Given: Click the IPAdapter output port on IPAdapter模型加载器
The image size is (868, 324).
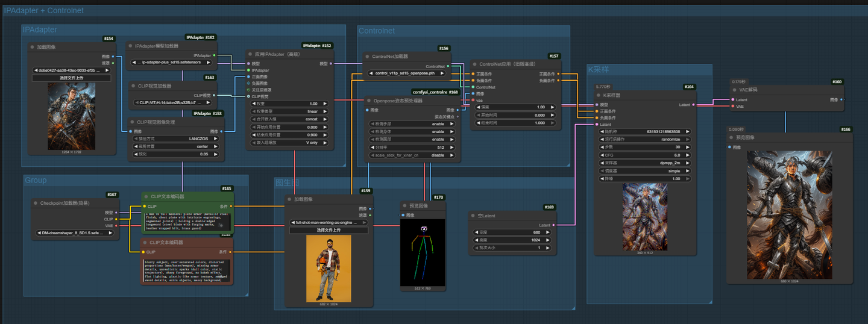Looking at the screenshot, I should pos(214,55).
